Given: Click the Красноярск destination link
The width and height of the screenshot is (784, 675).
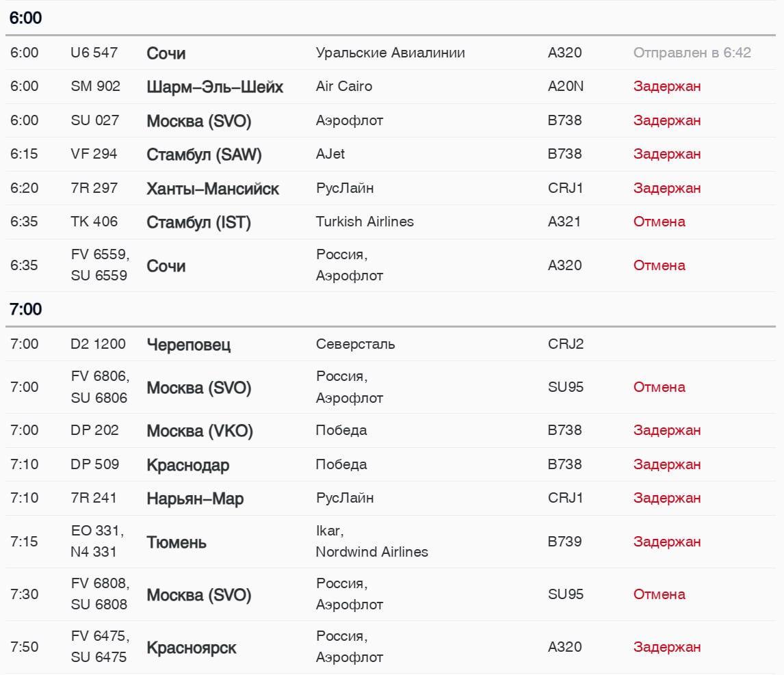Looking at the screenshot, I should pyautogui.click(x=192, y=648).
